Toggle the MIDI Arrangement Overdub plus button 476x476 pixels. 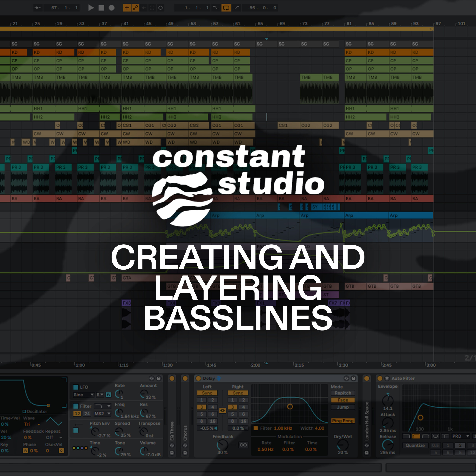point(127,8)
